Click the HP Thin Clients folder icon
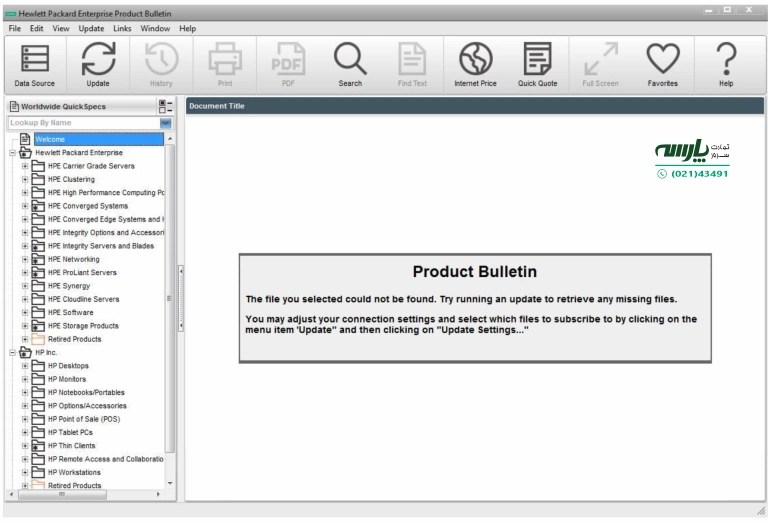Image resolution: width=770 pixels, height=523 pixels. pyautogui.click(x=38, y=446)
